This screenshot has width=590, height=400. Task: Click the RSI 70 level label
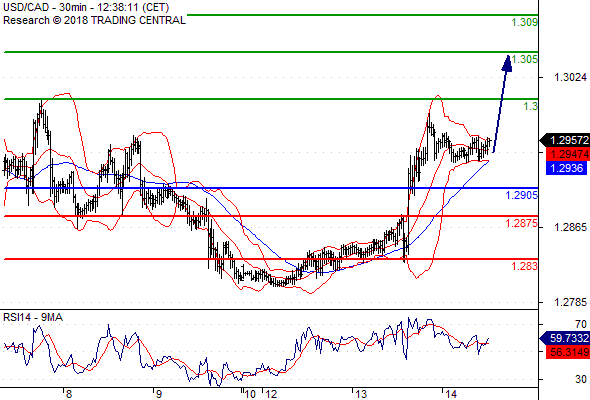[x=581, y=324]
